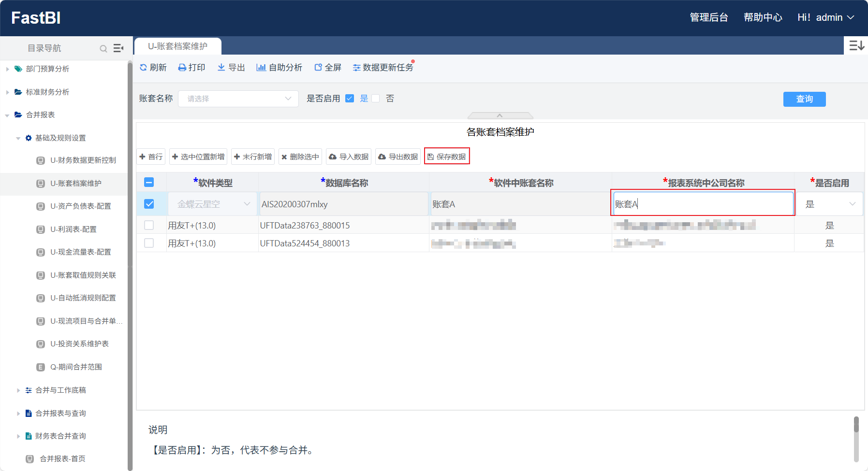868x471 pixels.
Task: Enter fullscreen via 全屏 icon
Action: (318, 68)
